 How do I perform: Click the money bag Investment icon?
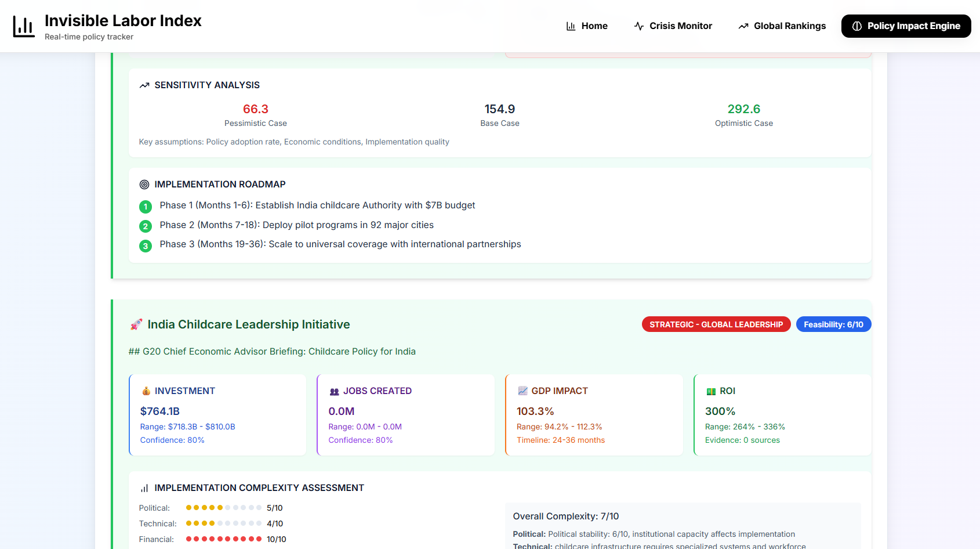point(146,391)
